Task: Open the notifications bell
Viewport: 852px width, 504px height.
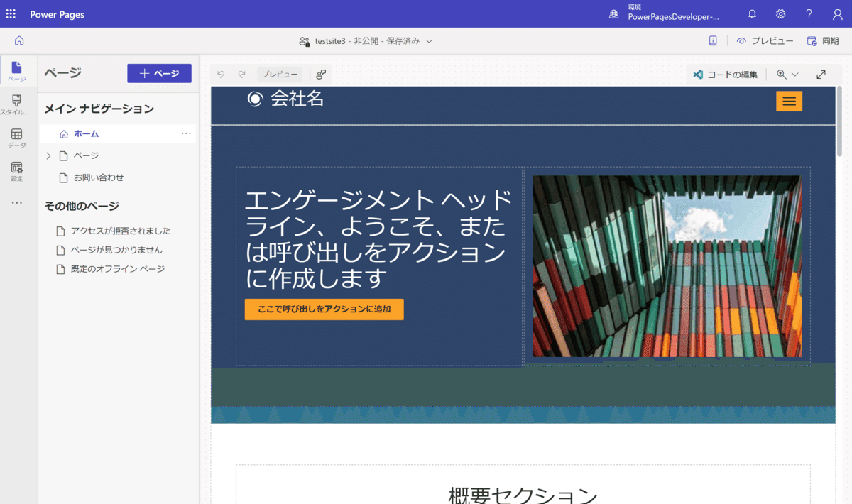Action: (x=753, y=14)
